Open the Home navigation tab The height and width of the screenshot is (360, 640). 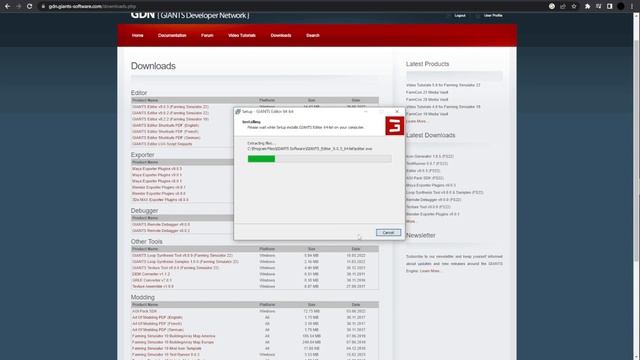138,36
